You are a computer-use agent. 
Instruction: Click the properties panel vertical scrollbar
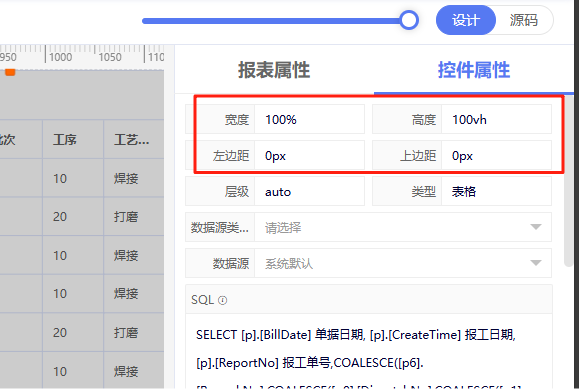(x=569, y=181)
